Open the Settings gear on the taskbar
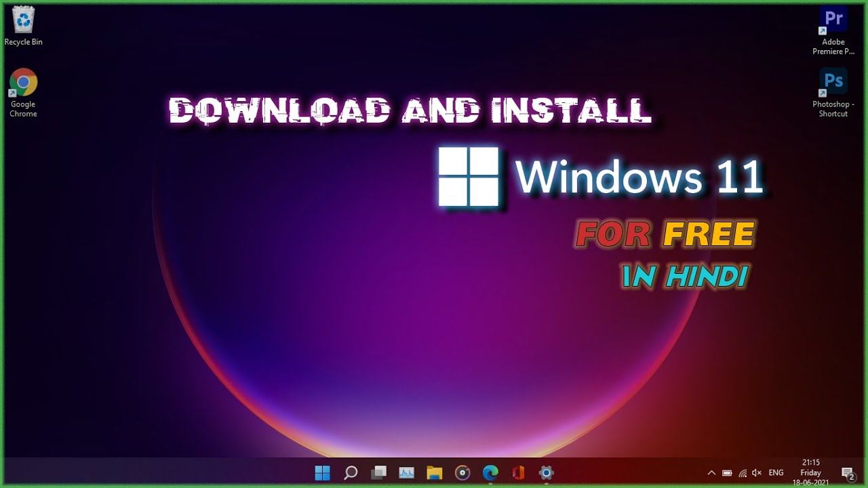The height and width of the screenshot is (488, 868). pos(546,472)
